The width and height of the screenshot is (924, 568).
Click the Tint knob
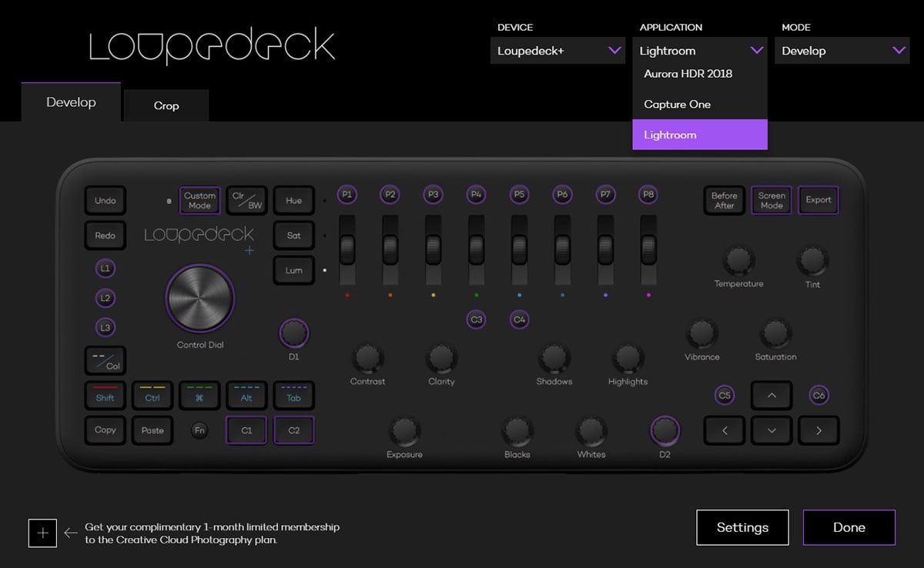[812, 260]
